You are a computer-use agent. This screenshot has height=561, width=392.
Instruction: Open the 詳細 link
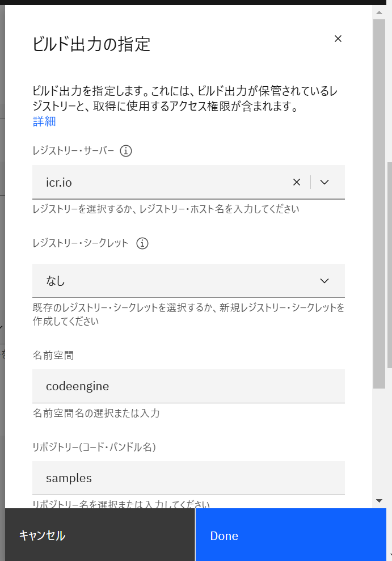(x=44, y=121)
